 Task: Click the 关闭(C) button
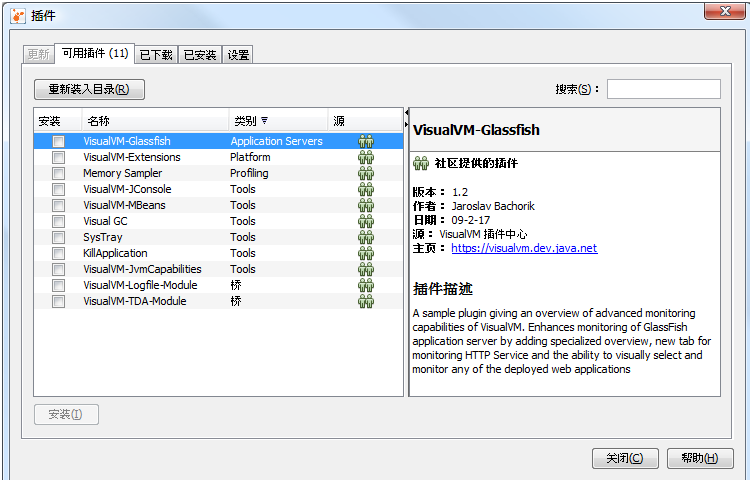(x=625, y=458)
